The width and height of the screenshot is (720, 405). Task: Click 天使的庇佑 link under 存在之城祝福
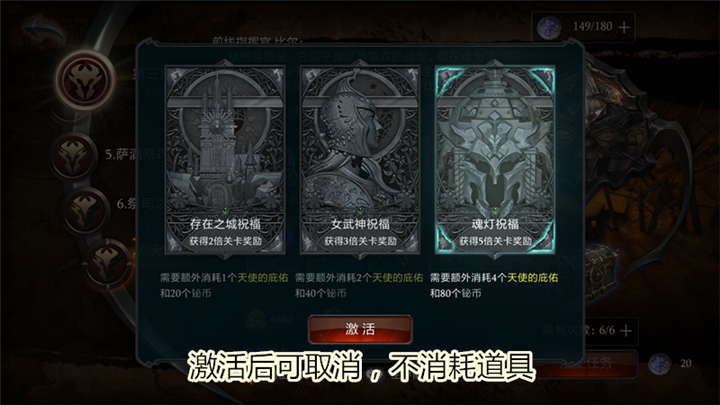coord(263,277)
